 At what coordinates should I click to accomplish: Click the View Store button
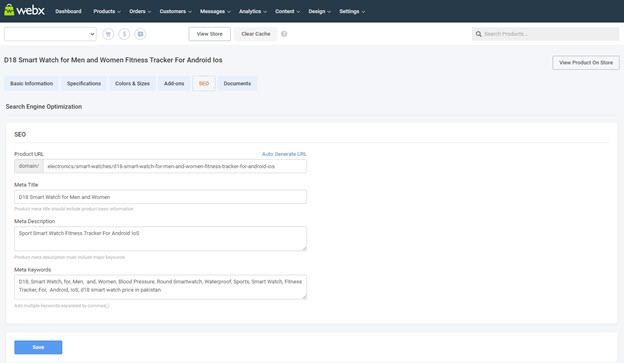210,34
